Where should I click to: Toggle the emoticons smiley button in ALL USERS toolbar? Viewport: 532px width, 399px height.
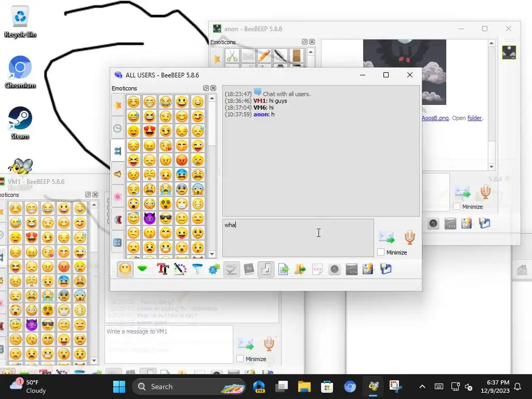click(125, 269)
